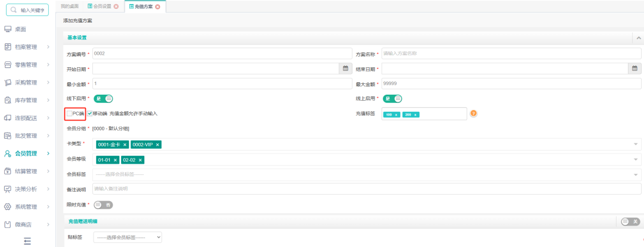Click the 备注说明 input field
Screen dimensions: 644x247
367,189
